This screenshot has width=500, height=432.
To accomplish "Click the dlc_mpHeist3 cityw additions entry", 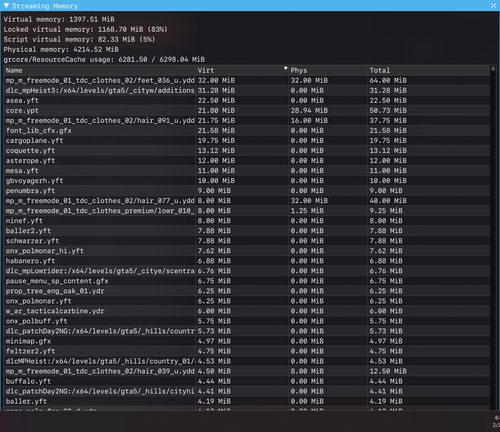I will [100, 90].
